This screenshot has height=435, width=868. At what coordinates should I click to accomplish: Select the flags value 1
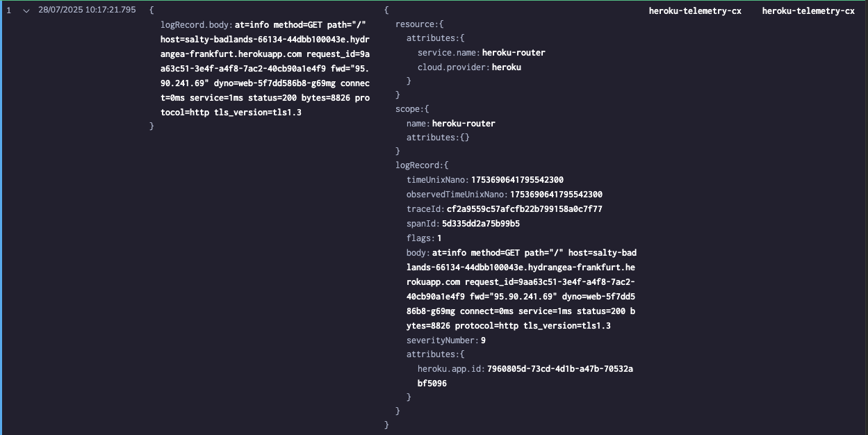[439, 238]
